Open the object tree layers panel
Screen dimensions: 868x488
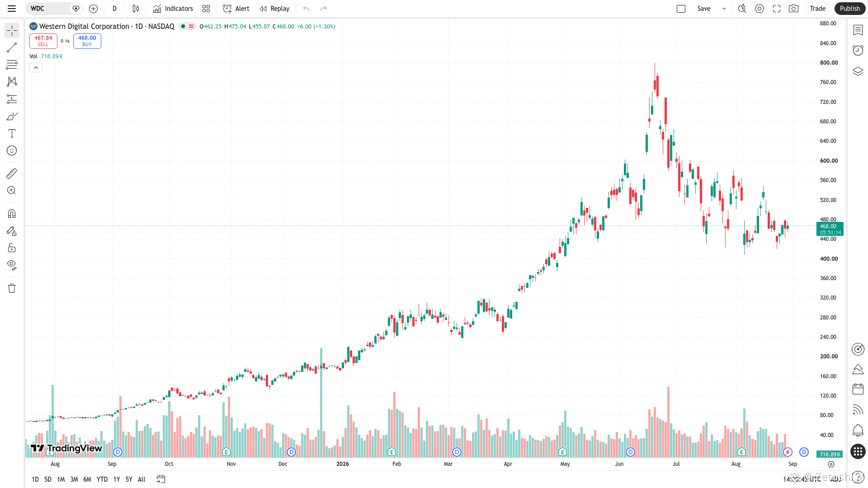pos(858,71)
